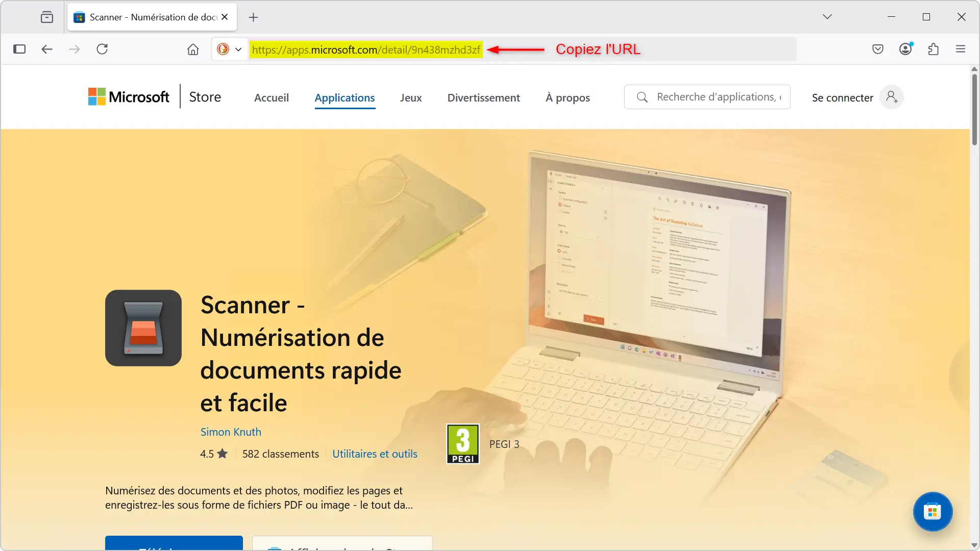
Task: Click the DuckDuckGo search engine icon
Action: coord(223,49)
